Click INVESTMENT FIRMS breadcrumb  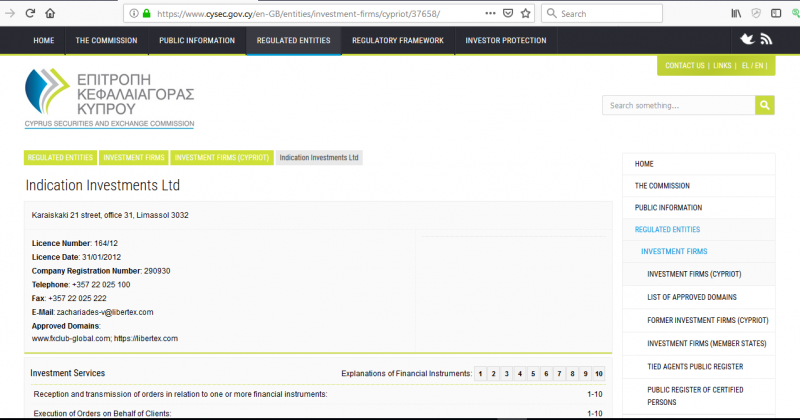tap(134, 158)
